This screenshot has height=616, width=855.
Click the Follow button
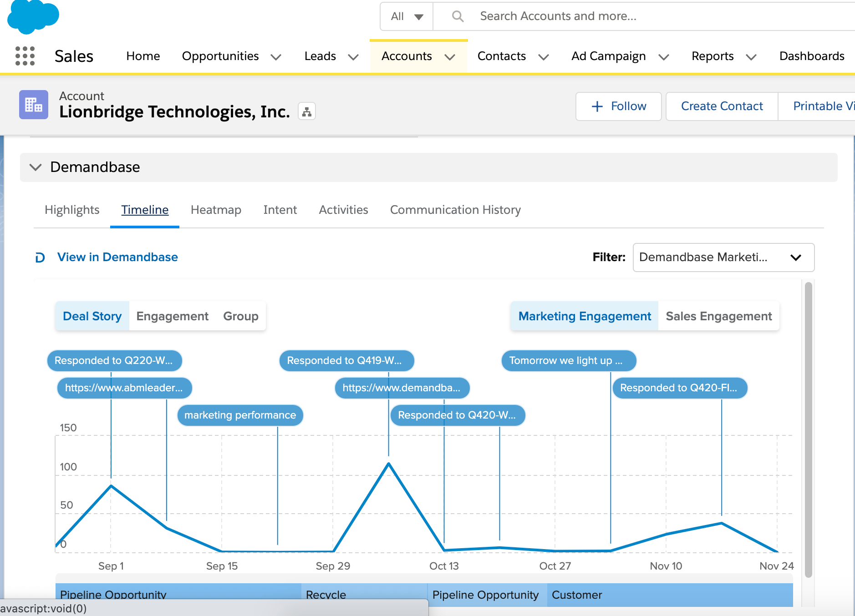618,106
